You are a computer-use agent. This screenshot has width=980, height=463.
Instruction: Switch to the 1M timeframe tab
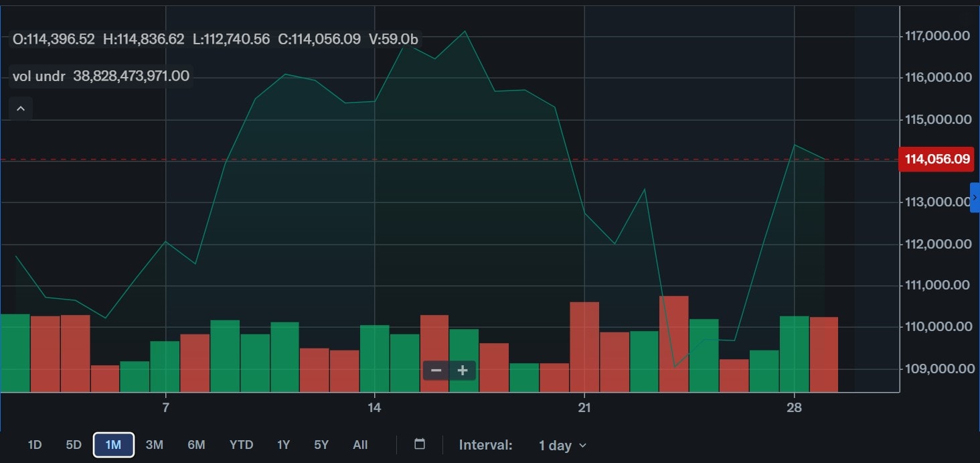point(113,444)
